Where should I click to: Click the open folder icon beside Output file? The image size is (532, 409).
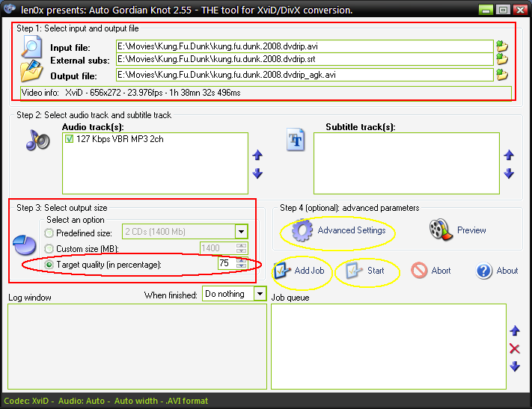31,70
